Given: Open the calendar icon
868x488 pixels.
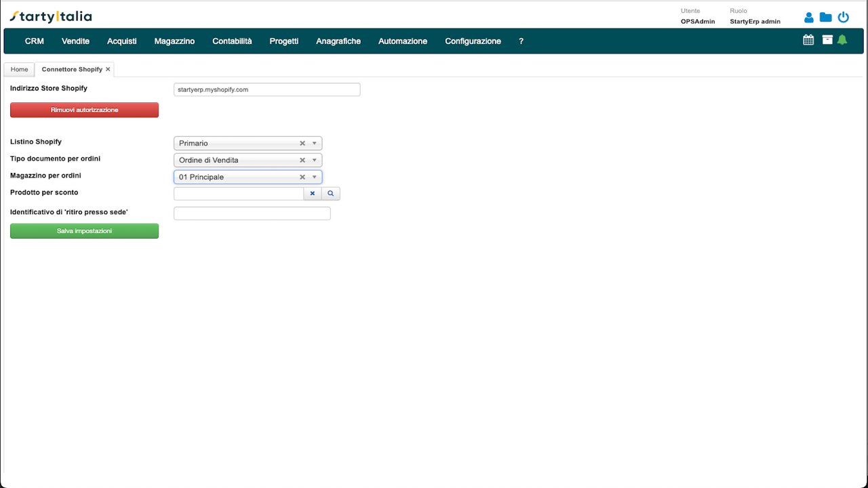Looking at the screenshot, I should tap(808, 40).
